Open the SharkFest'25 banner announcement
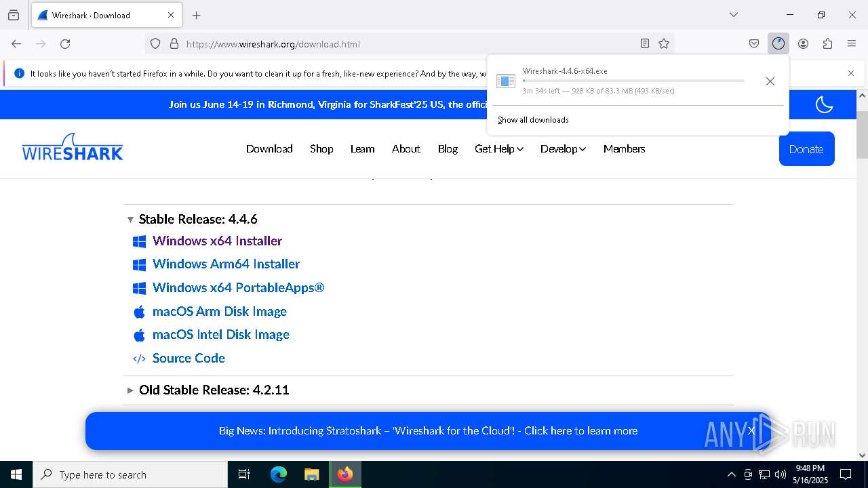The image size is (868, 488). 328,104
